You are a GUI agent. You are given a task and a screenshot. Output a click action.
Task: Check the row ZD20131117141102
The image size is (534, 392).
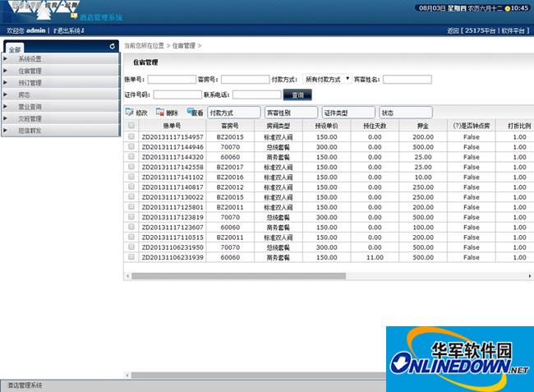[131, 177]
